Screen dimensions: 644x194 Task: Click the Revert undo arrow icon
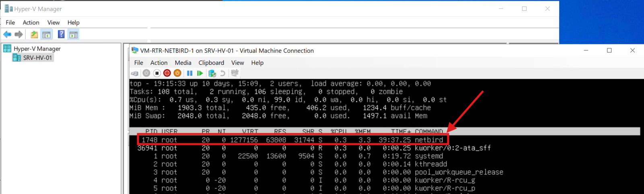[x=222, y=73]
